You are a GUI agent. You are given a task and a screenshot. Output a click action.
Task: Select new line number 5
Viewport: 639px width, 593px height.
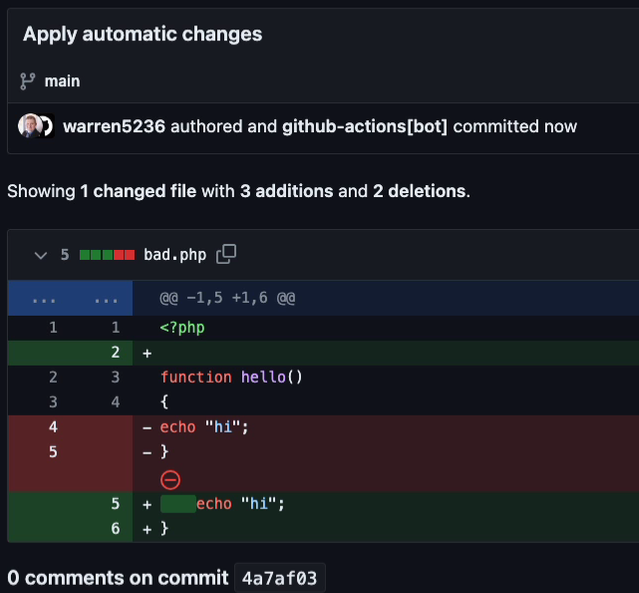[115, 504]
